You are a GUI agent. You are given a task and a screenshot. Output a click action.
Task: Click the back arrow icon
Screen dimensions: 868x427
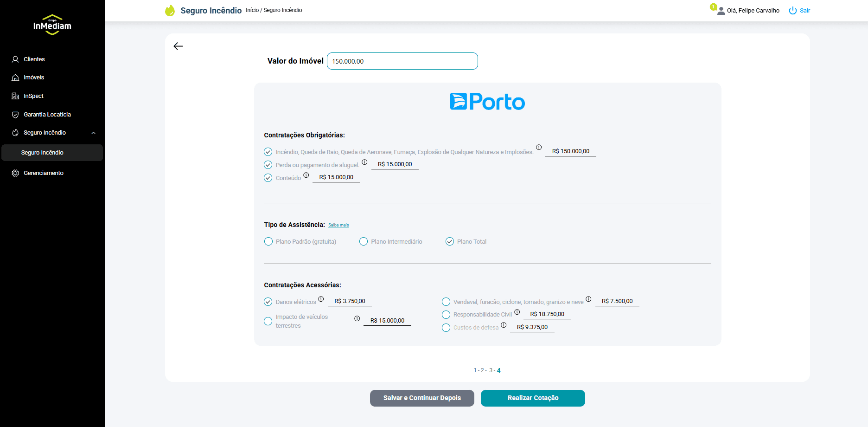click(178, 46)
